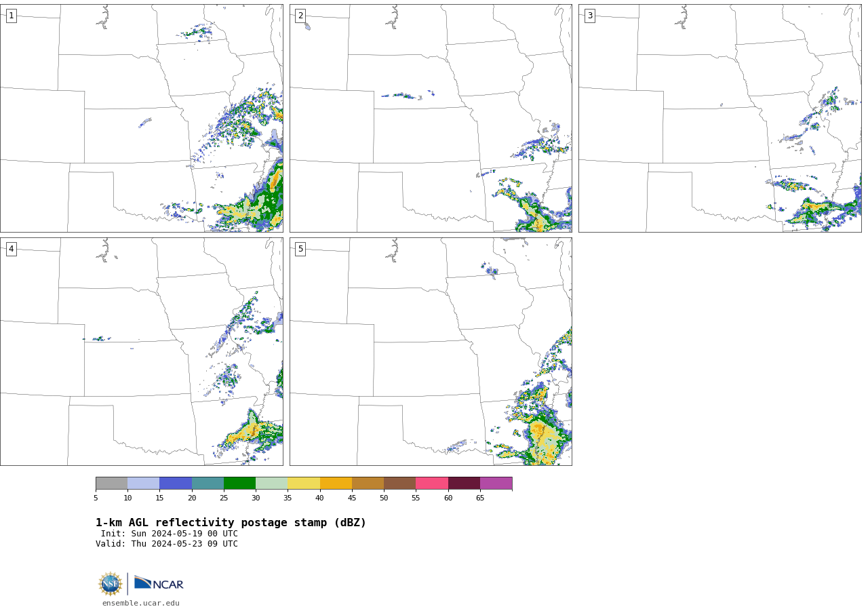Click the NSF logo icon
Viewport: 868px width, 611px height.
[111, 584]
